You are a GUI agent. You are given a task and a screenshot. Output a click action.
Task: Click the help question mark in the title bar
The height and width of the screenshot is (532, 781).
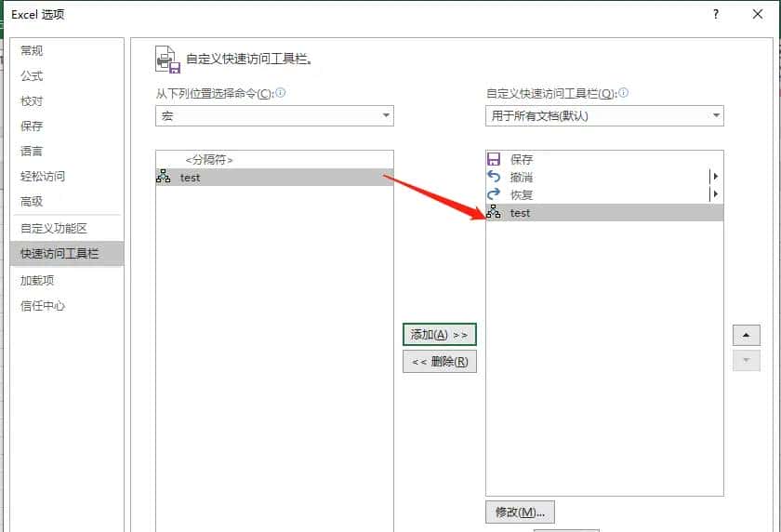pos(716,14)
